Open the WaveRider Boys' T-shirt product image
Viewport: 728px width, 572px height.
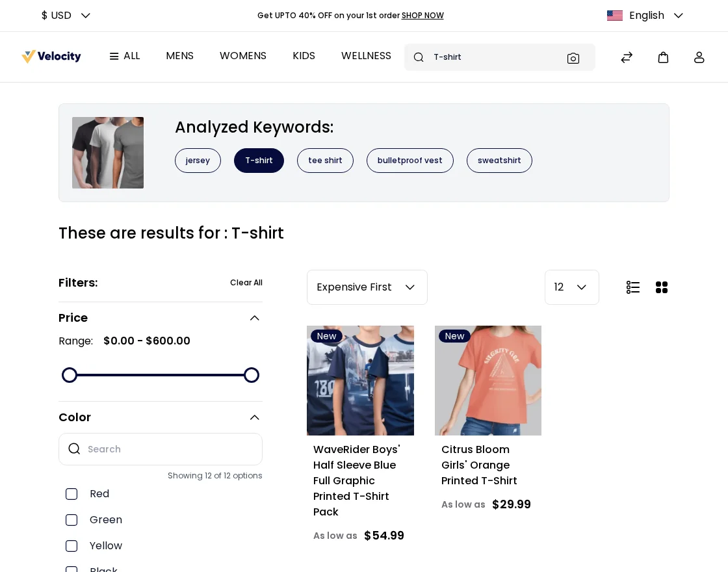point(360,381)
